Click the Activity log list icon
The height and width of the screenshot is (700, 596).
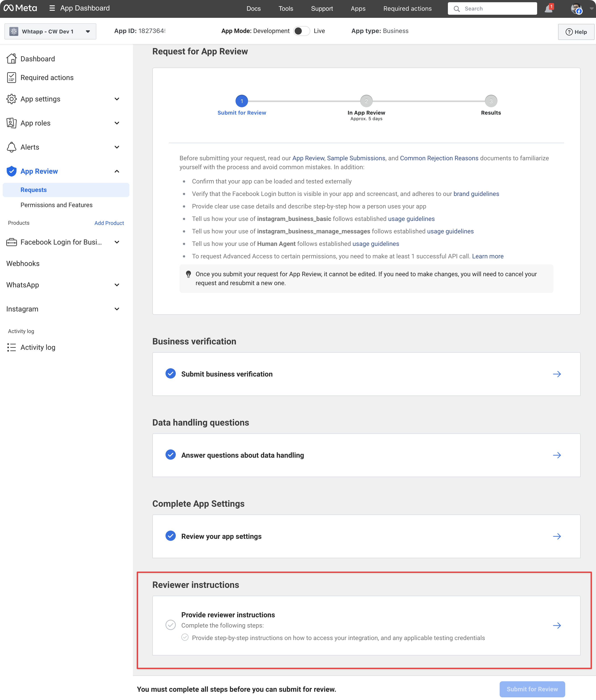(x=12, y=347)
